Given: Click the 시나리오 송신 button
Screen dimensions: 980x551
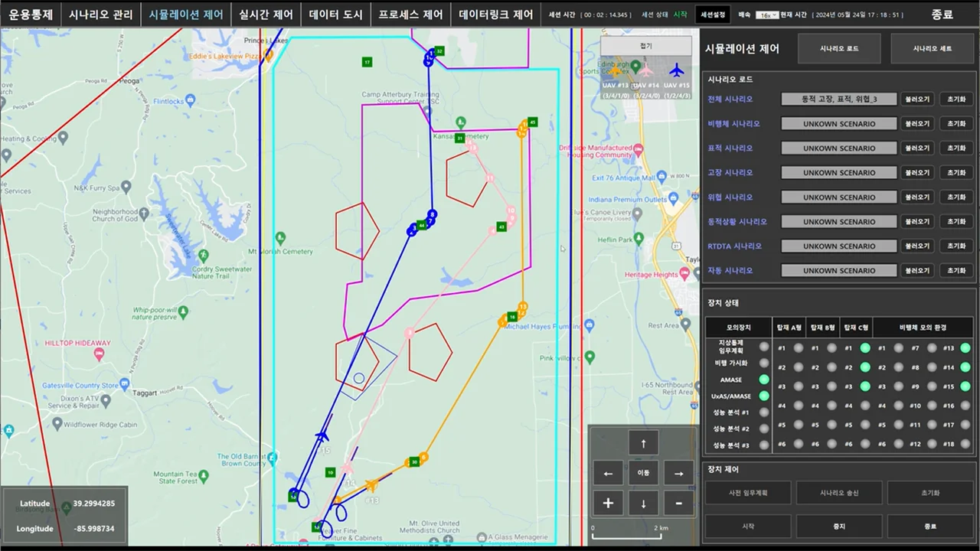Looking at the screenshot, I should 839,493.
